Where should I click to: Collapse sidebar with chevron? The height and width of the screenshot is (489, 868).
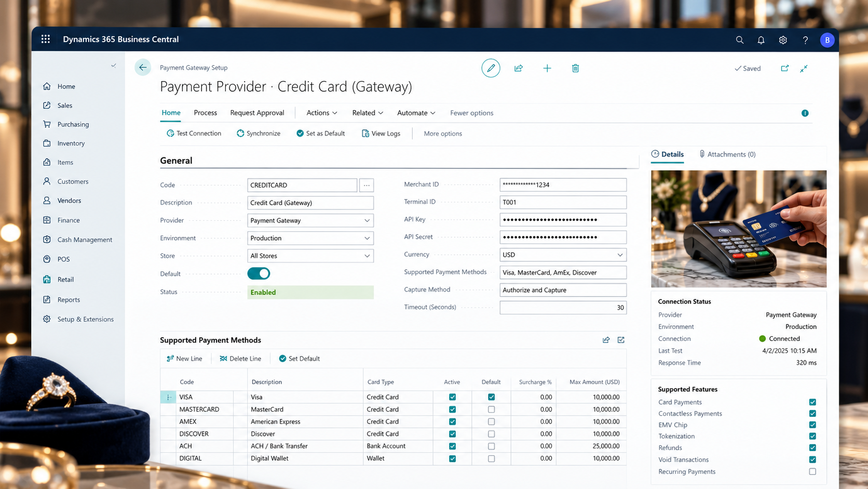click(x=113, y=65)
